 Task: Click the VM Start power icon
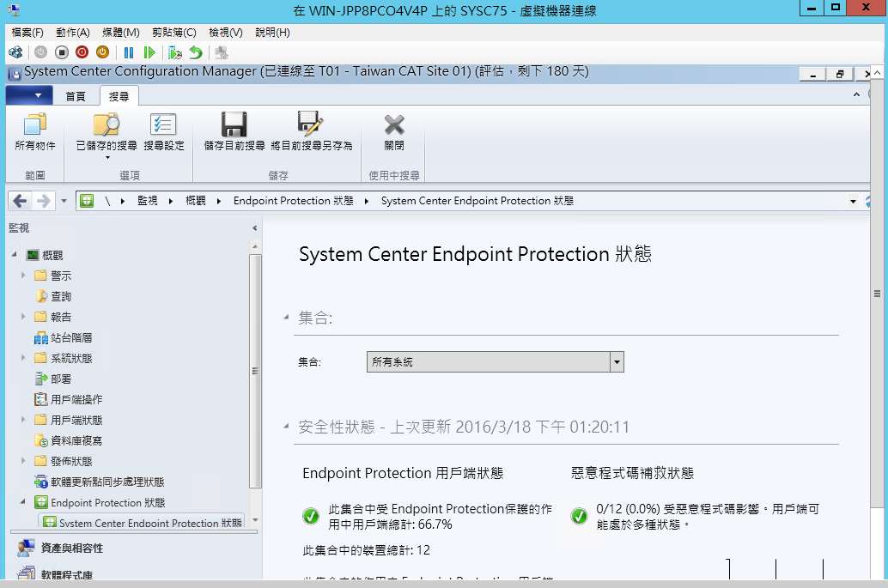click(40, 52)
